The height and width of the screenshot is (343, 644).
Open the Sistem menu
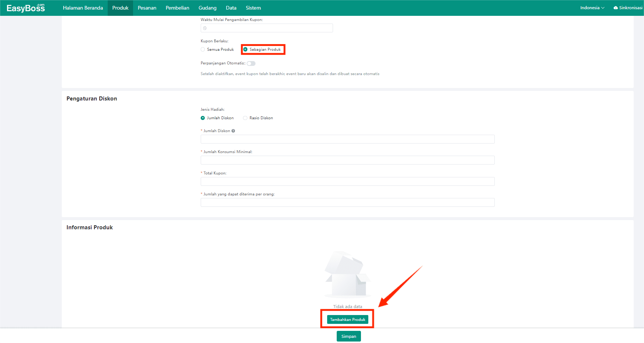[x=253, y=8]
